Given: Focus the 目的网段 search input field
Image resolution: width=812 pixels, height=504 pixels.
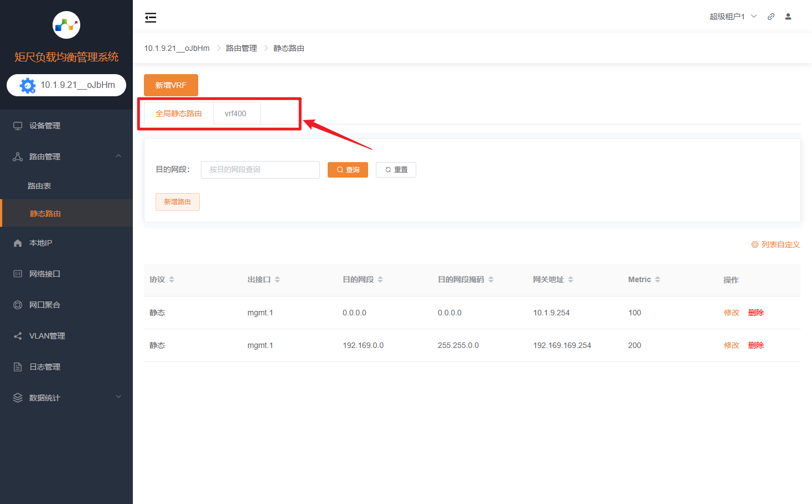Looking at the screenshot, I should [x=260, y=170].
